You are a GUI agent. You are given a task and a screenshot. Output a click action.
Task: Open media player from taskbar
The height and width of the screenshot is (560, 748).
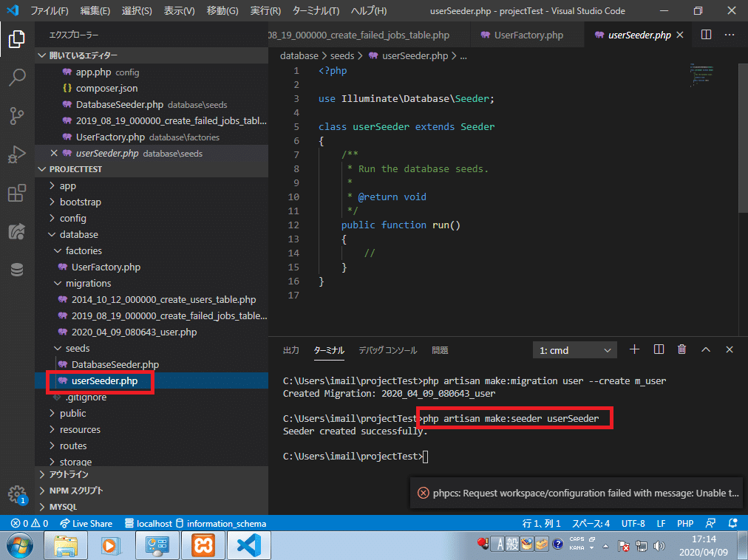(111, 545)
